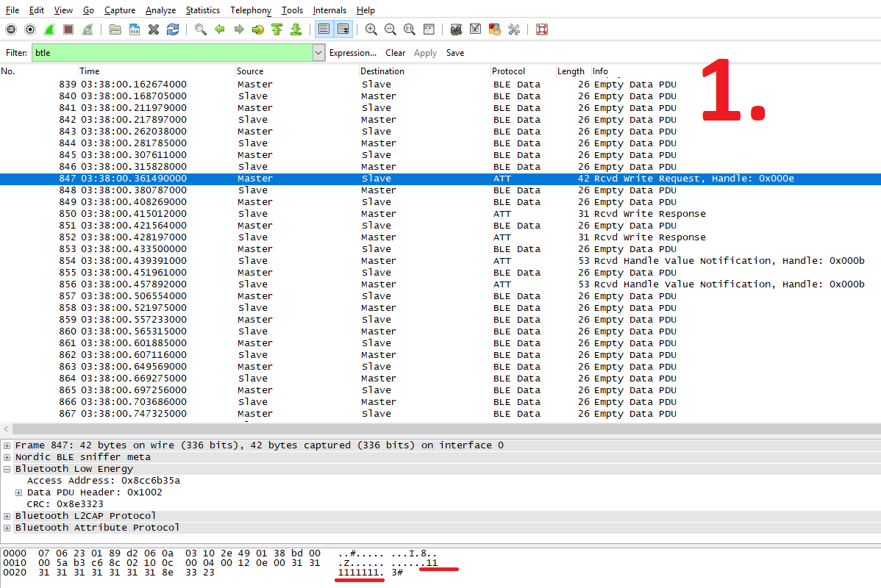Open the Internals menu
Viewport: 881px width, 588px height.
click(329, 10)
